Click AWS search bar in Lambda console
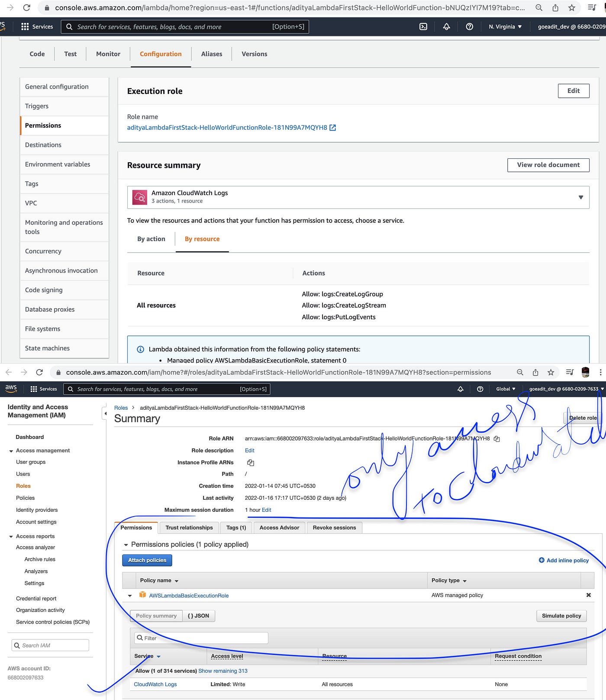The image size is (606, 700). [x=185, y=27]
